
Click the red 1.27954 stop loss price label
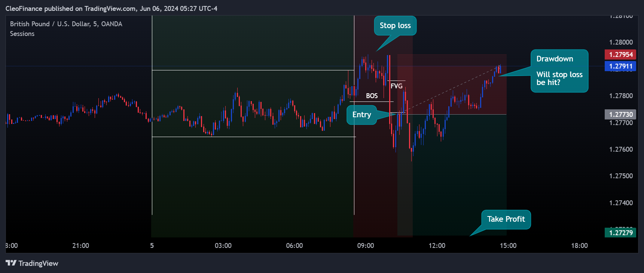(620, 55)
